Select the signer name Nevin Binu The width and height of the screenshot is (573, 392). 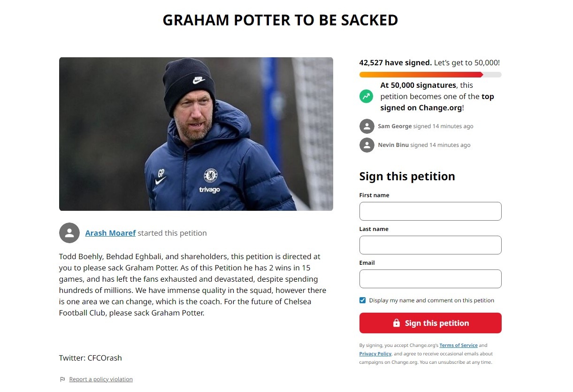tap(392, 145)
